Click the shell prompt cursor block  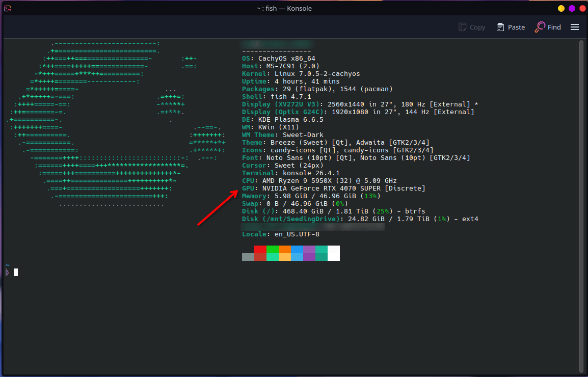tap(16, 273)
